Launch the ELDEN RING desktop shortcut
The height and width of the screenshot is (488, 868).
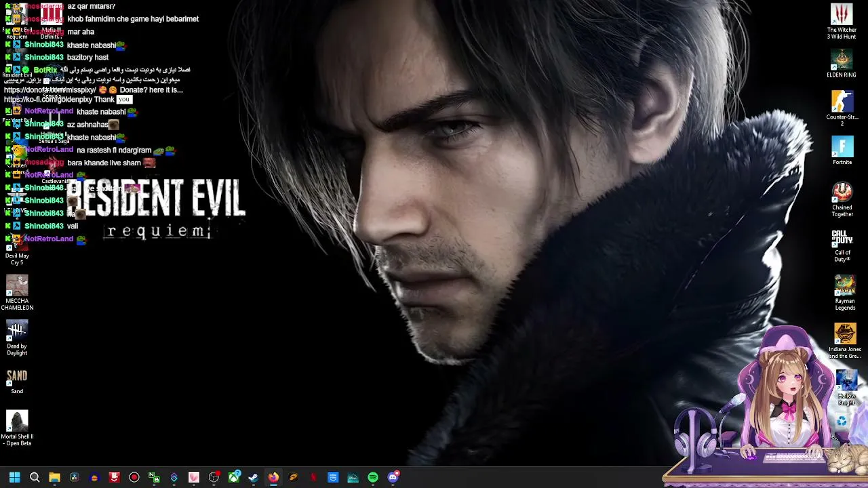pyautogui.click(x=842, y=64)
